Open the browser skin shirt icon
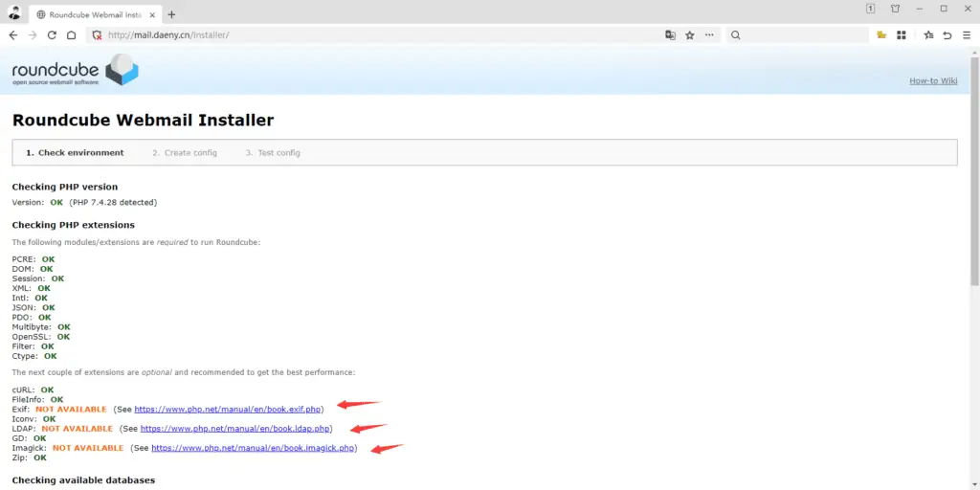 tap(895, 9)
